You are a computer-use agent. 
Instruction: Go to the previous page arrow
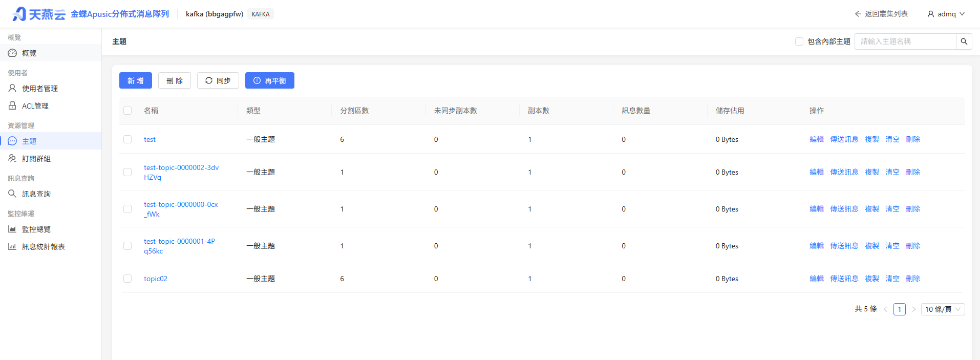(x=885, y=309)
